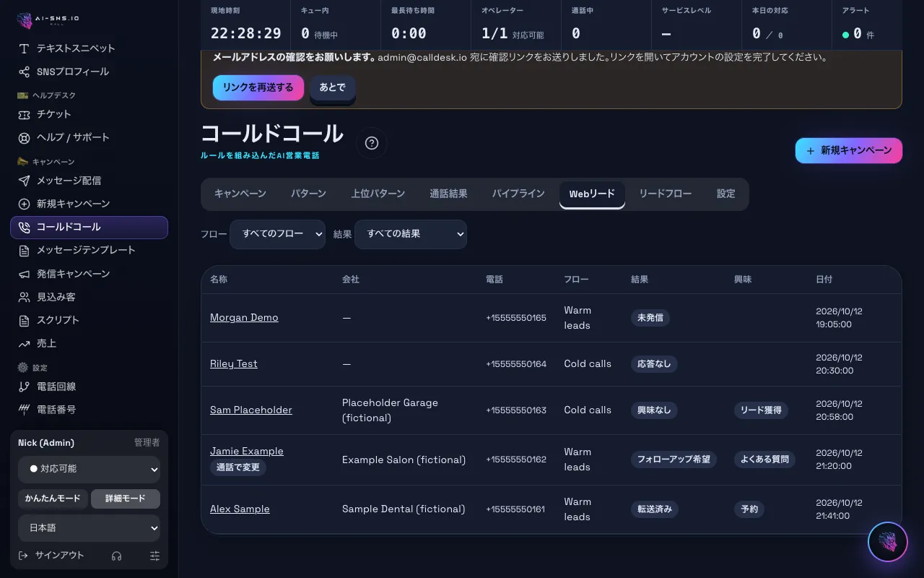Open the Sam Placeholder lead link
The image size is (924, 578).
point(251,410)
